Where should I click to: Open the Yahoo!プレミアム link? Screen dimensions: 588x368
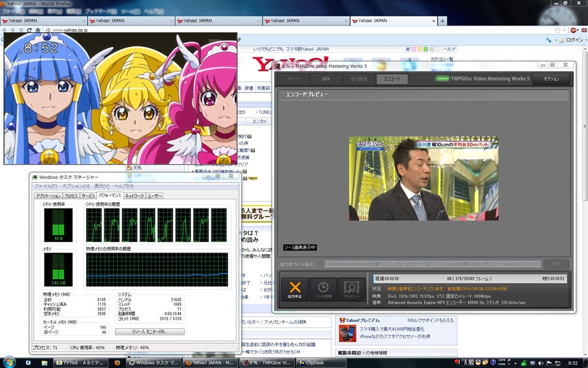point(362,320)
